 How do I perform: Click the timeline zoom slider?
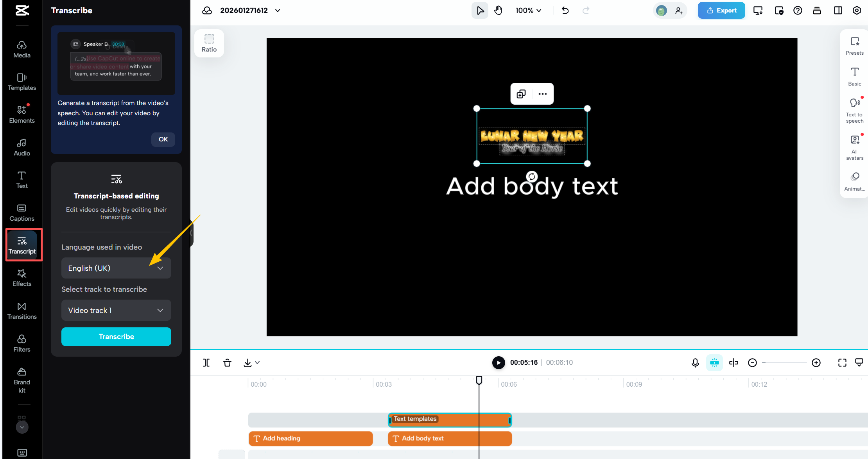784,363
